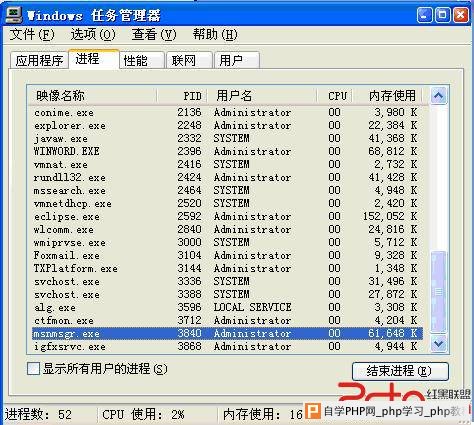Switch to the 联网 tab

click(189, 60)
